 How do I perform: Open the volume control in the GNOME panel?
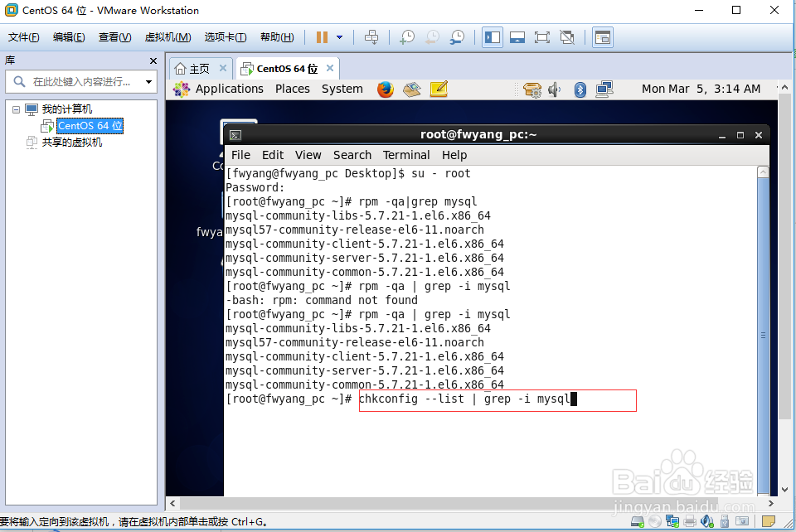(x=555, y=89)
